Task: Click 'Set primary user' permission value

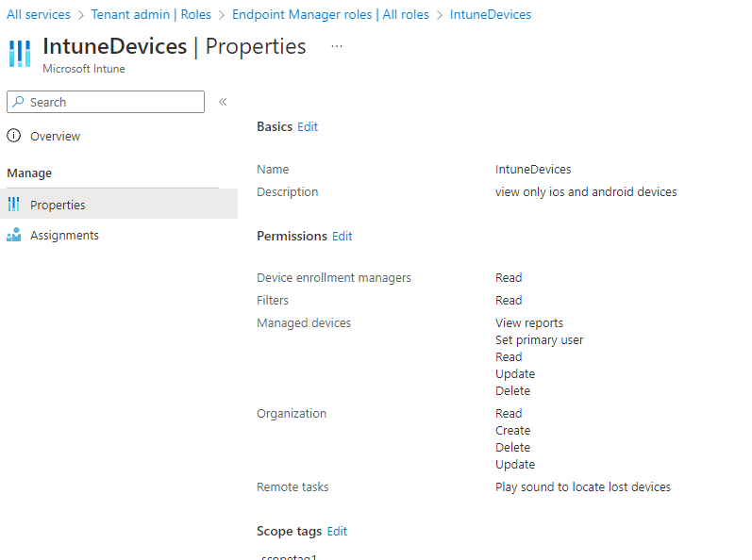Action: 539,340
